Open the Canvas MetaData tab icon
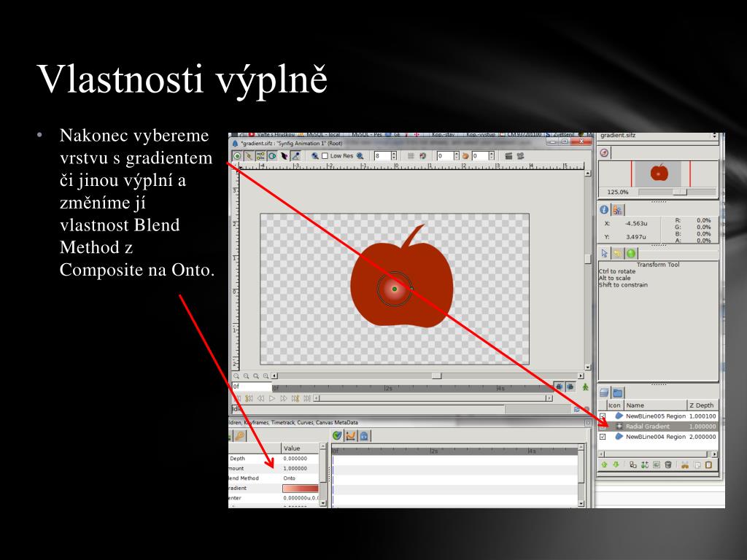The width and height of the screenshot is (747, 560). pos(364,436)
